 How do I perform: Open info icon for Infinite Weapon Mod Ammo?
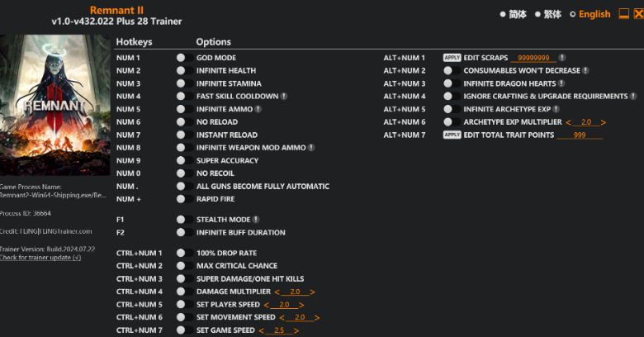click(310, 148)
